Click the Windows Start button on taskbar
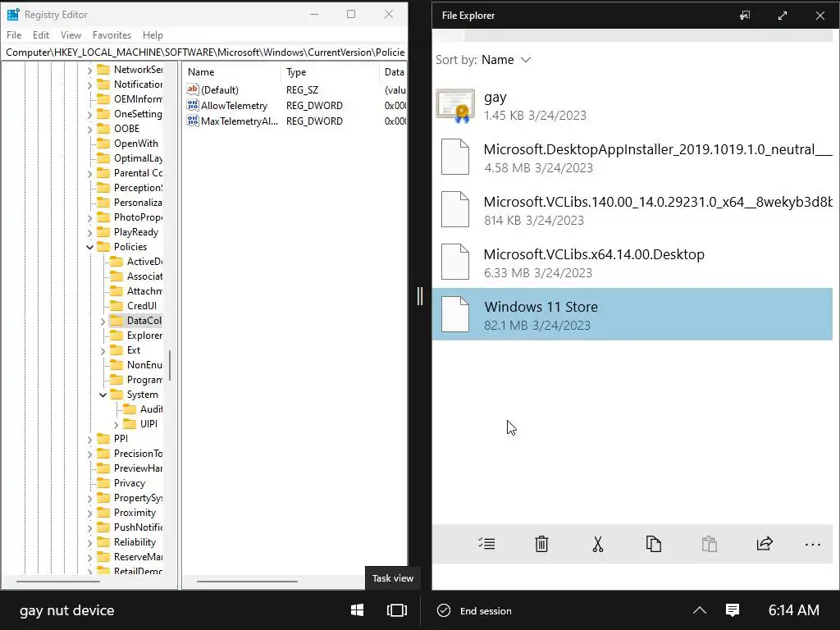840x630 pixels. [357, 610]
